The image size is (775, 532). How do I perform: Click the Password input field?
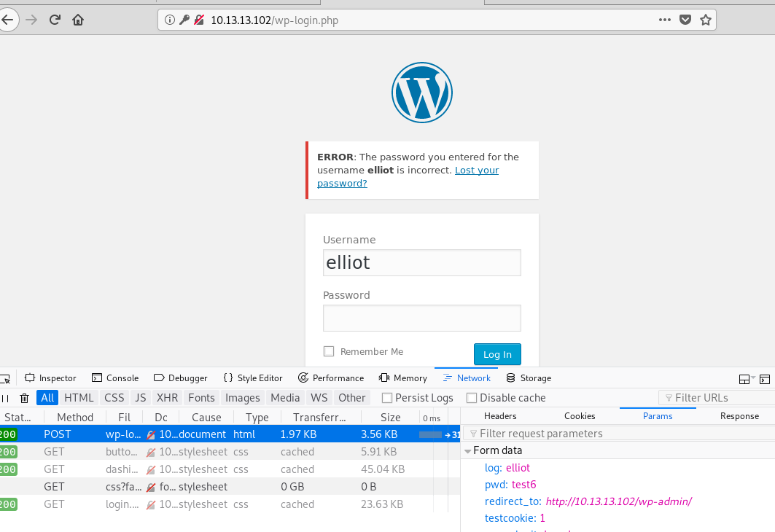(x=421, y=318)
